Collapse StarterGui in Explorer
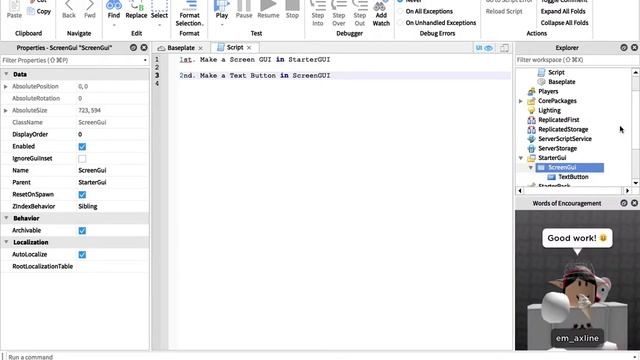640x360 pixels. [521, 158]
